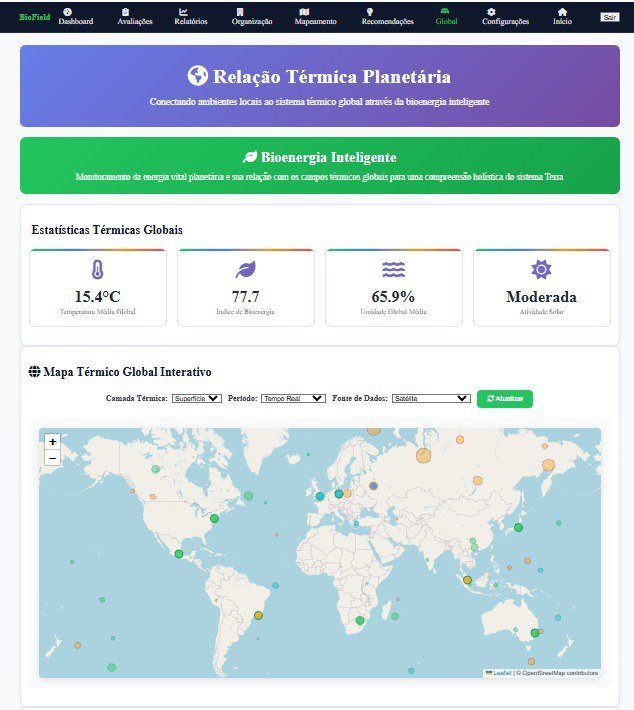Zoom in the map with plus button
The width and height of the screenshot is (634, 710).
53,441
